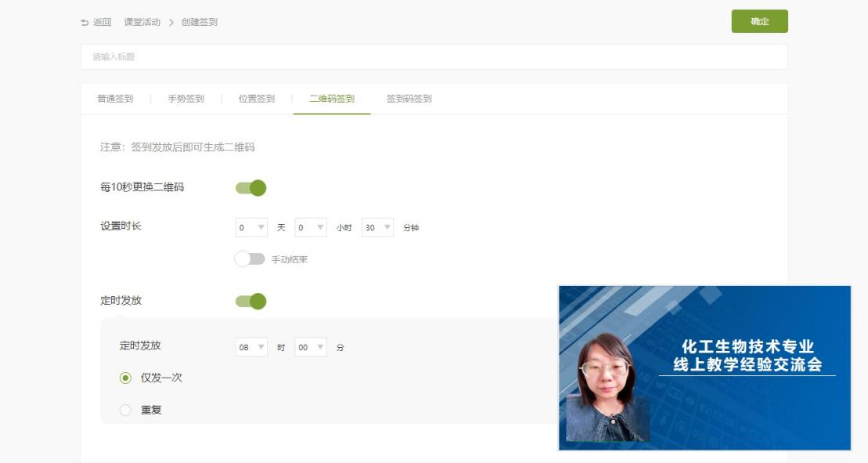This screenshot has height=463, width=868.
Task: Turn off the 定时发放 switch
Action: [x=250, y=302]
